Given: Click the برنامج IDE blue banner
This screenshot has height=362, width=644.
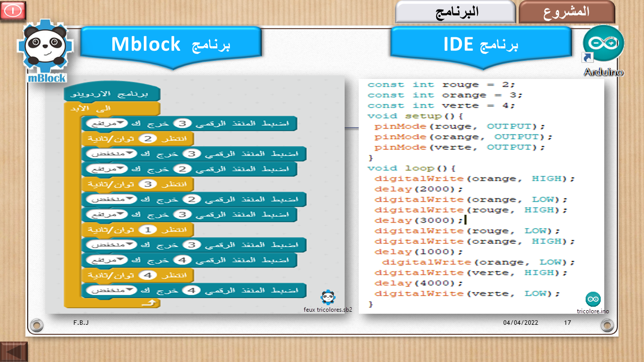Looking at the screenshot, I should pyautogui.click(x=480, y=44).
